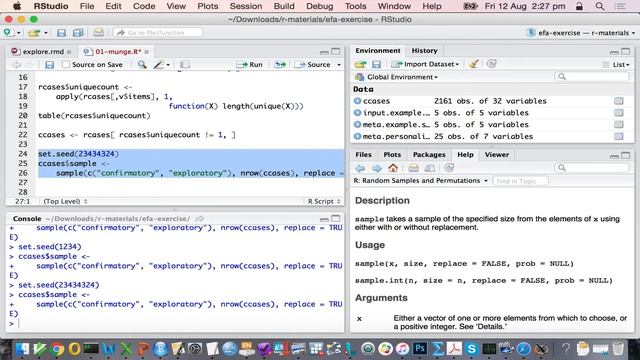Open the Build menu

[x=284, y=6]
